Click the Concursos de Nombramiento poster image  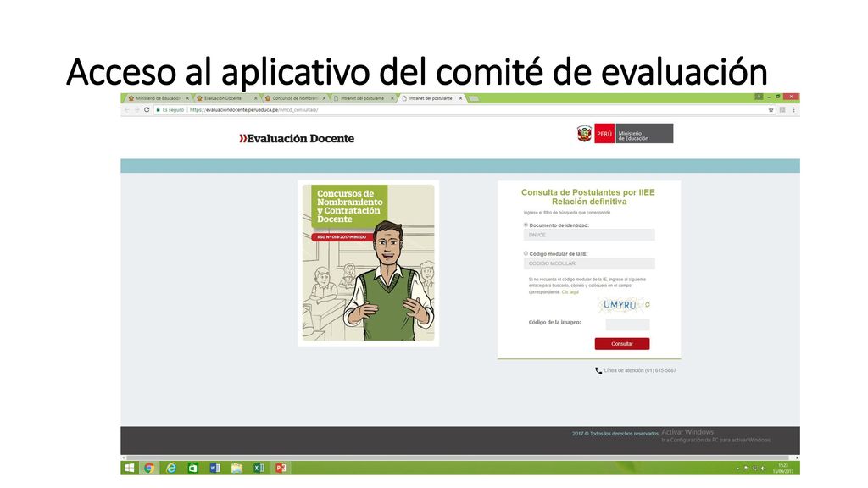coord(368,263)
